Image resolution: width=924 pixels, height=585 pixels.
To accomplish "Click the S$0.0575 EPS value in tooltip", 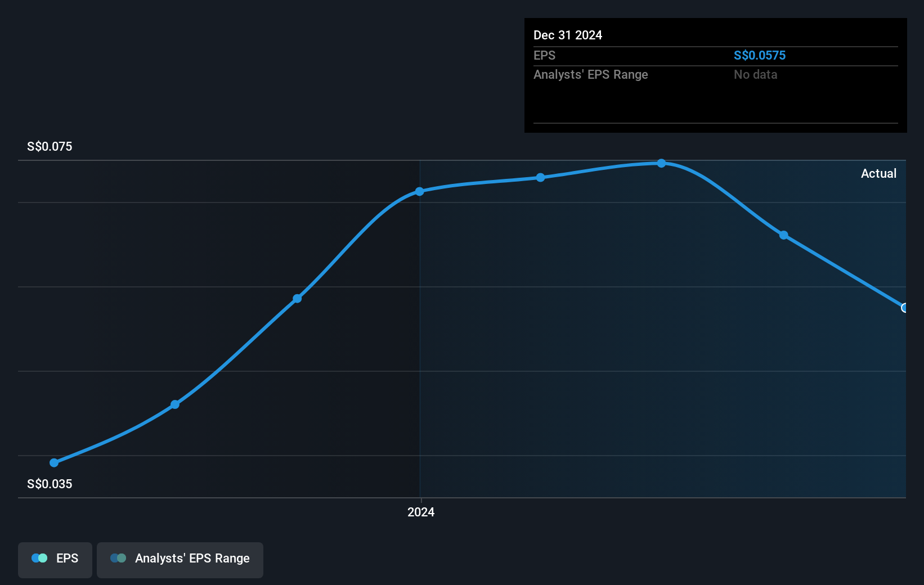I will click(760, 55).
